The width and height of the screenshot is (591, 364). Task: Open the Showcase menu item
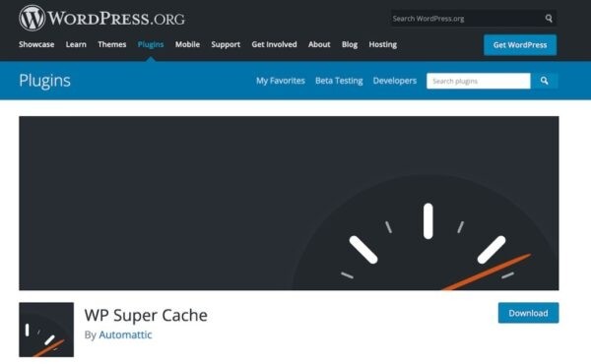(x=36, y=44)
